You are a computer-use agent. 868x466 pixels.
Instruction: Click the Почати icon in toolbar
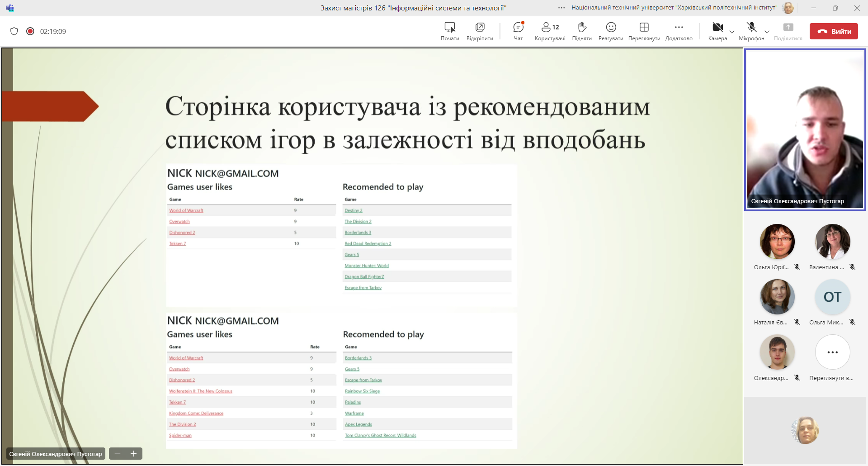point(450,31)
